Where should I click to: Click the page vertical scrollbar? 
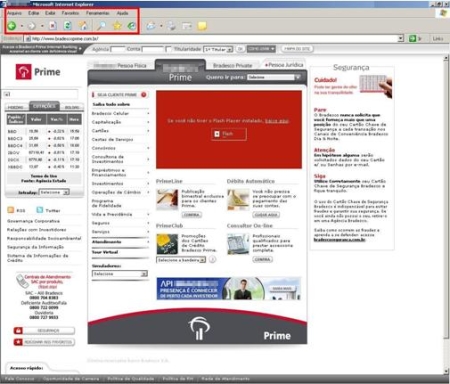(x=446, y=214)
